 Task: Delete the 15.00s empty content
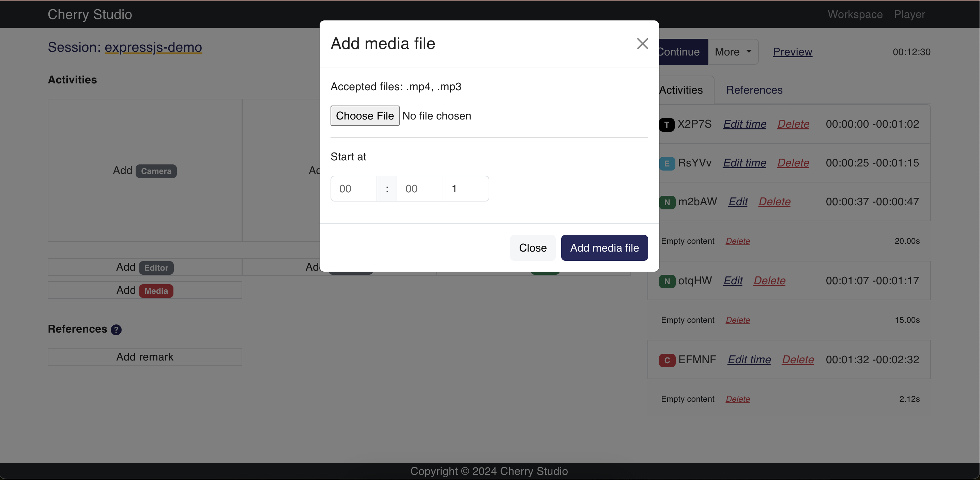[738, 320]
